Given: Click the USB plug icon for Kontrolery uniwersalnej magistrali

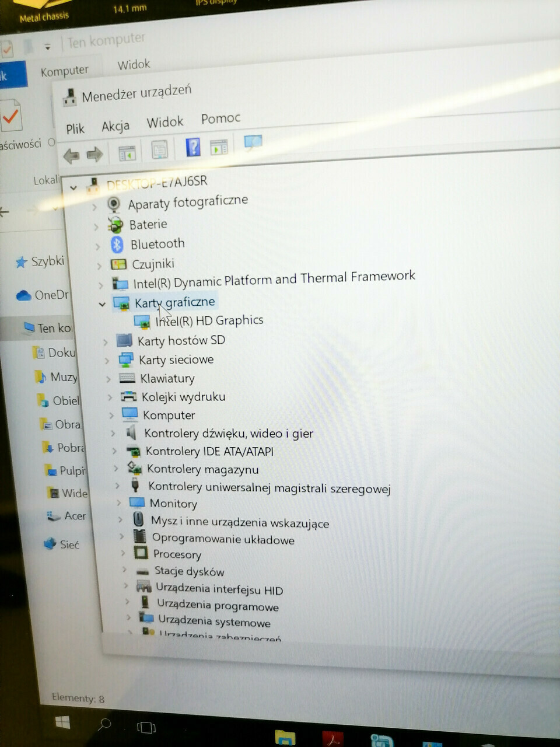Looking at the screenshot, I should click(135, 486).
